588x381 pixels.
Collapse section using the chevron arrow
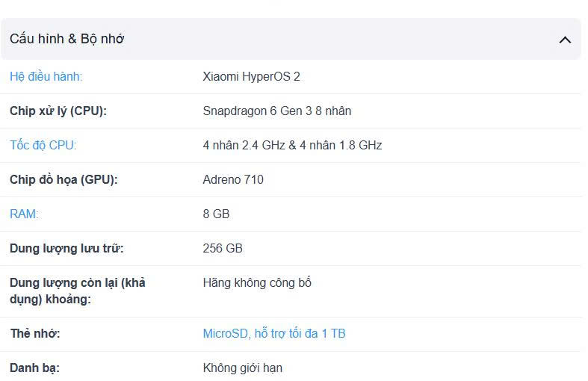[x=565, y=40]
